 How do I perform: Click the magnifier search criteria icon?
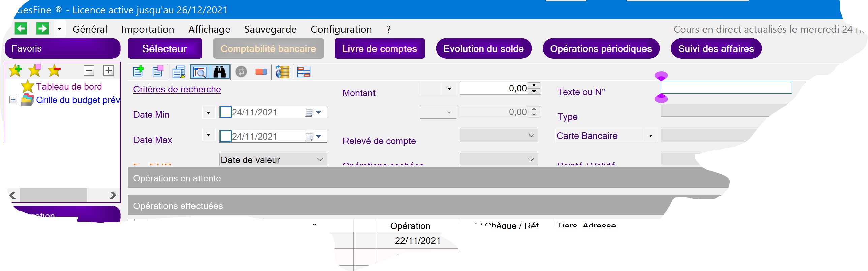coord(200,72)
